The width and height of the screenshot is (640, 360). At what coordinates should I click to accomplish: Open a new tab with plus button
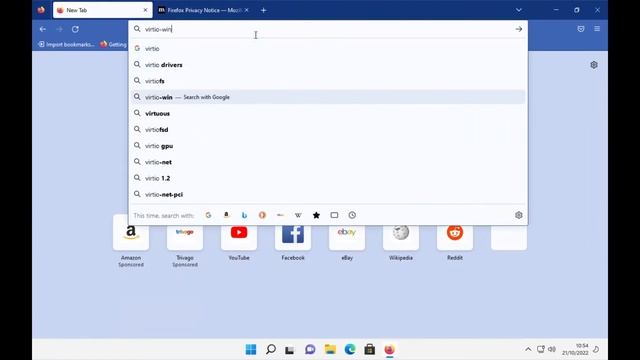(263, 10)
